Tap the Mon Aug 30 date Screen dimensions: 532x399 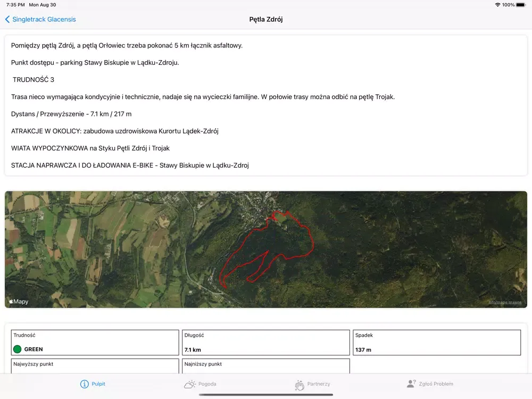pyautogui.click(x=43, y=5)
